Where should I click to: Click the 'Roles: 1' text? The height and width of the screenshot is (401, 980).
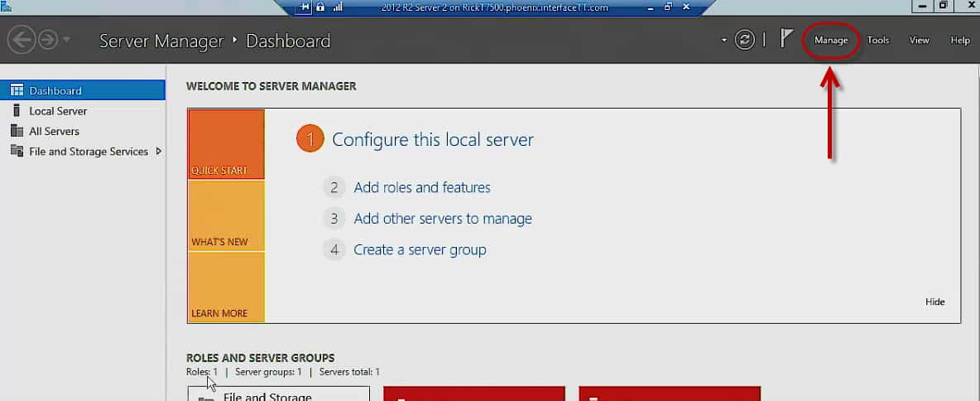[202, 372]
